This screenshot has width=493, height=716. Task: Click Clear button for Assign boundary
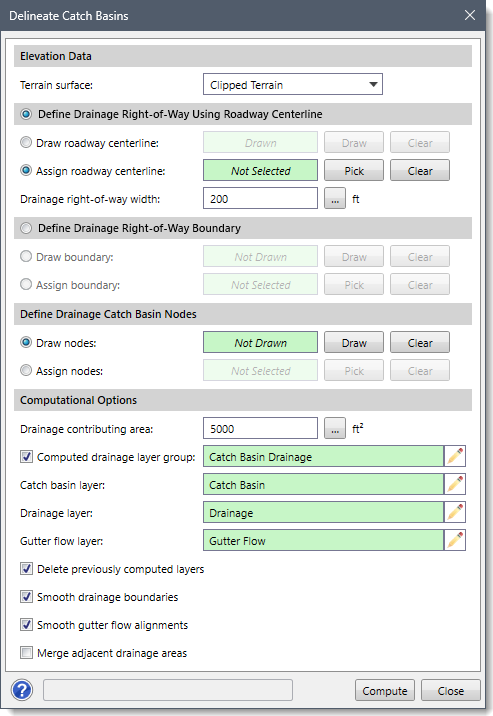[420, 284]
